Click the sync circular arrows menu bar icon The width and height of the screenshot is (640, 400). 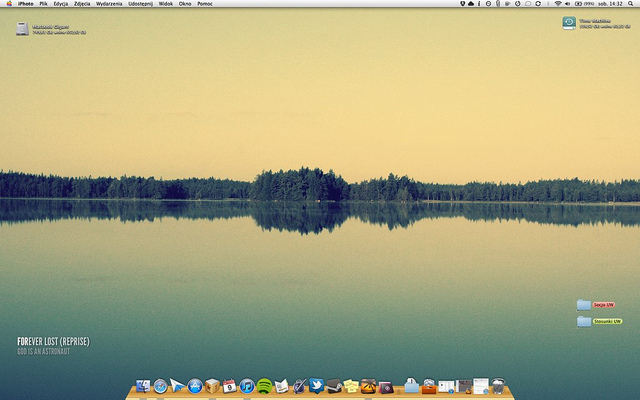(538, 4)
